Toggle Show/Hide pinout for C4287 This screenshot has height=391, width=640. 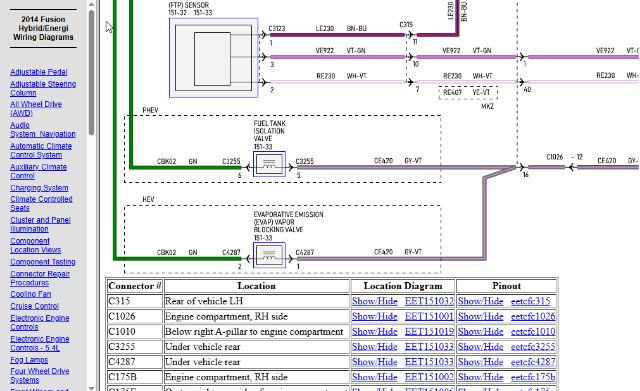click(x=480, y=362)
